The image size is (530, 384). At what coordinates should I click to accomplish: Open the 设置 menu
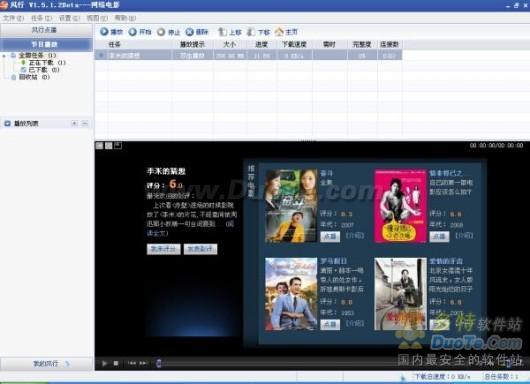69,18
